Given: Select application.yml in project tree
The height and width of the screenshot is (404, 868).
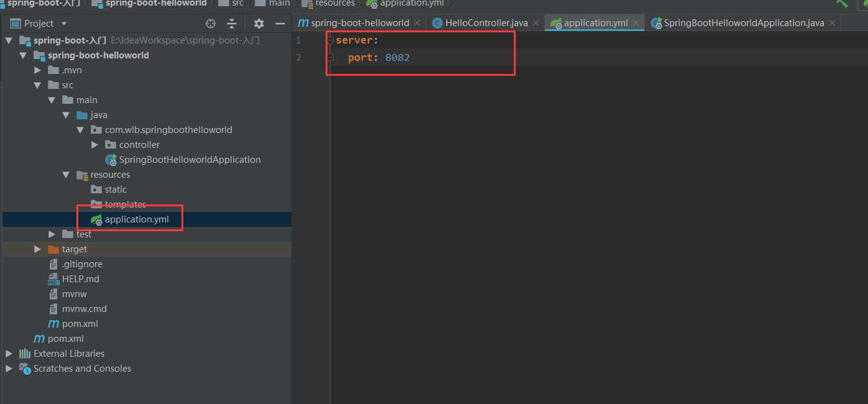Looking at the screenshot, I should [137, 219].
